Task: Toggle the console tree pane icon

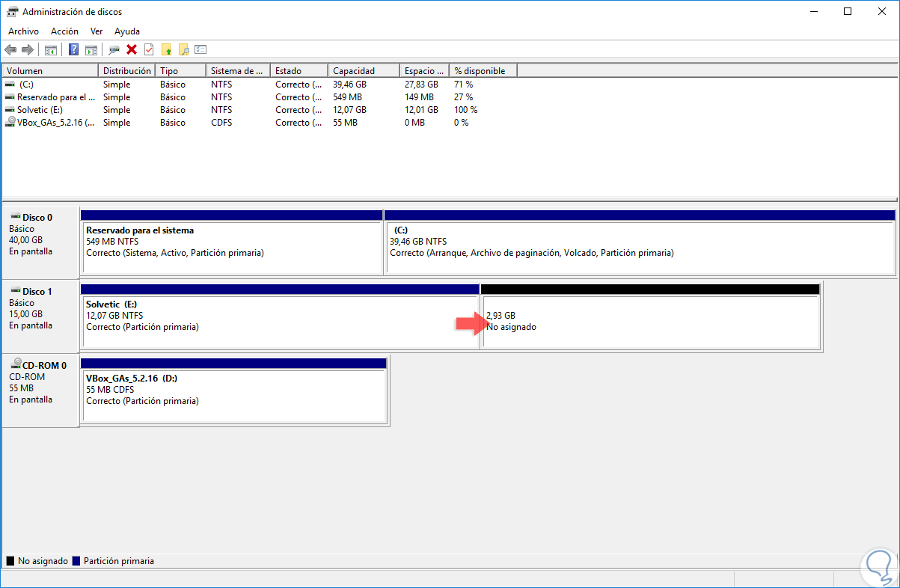Action: tap(51, 49)
